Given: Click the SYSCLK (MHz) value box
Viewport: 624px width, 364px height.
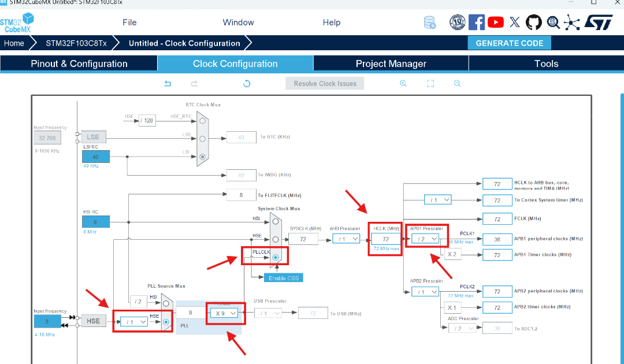Looking at the screenshot, I should click(x=303, y=239).
